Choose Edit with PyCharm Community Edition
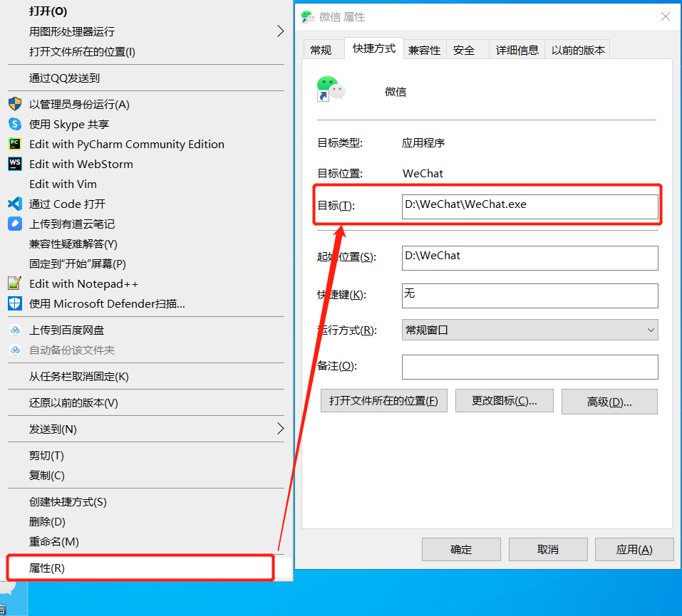The width and height of the screenshot is (682, 616). tap(127, 145)
